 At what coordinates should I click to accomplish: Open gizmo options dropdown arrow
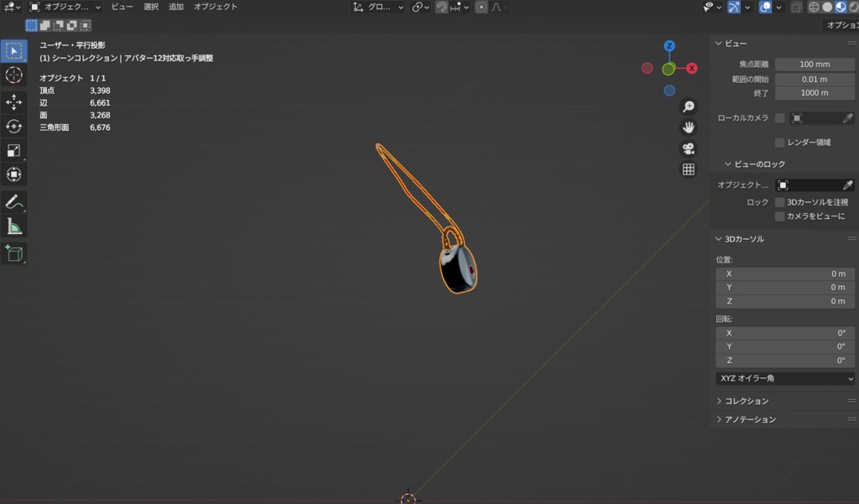[x=747, y=7]
